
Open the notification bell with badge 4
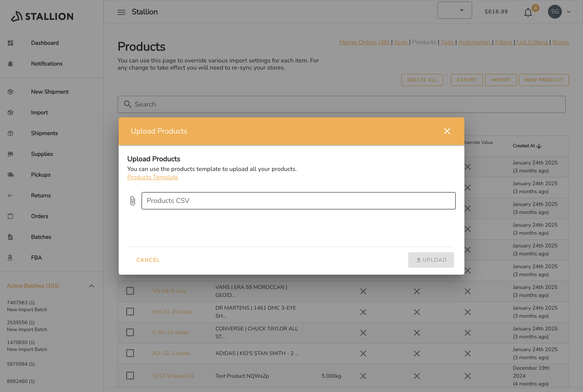[528, 12]
